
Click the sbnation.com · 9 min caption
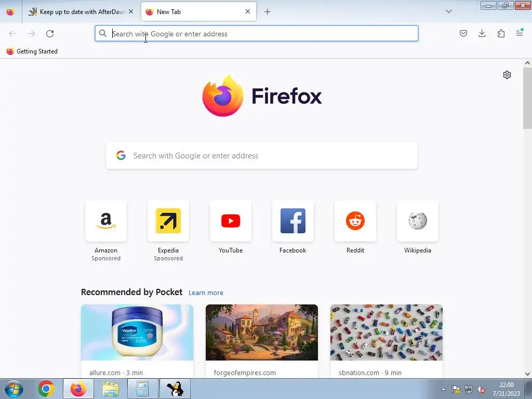(x=370, y=373)
